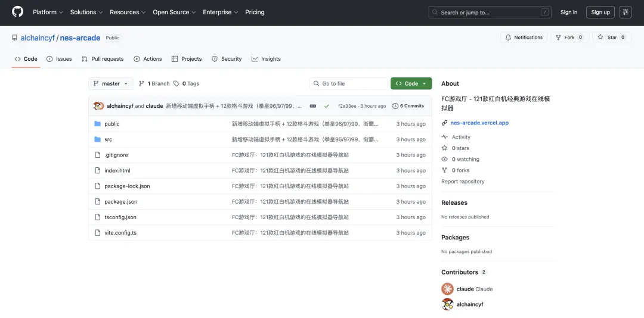Open the green Code dropdown
The image size is (644, 318).
click(411, 83)
